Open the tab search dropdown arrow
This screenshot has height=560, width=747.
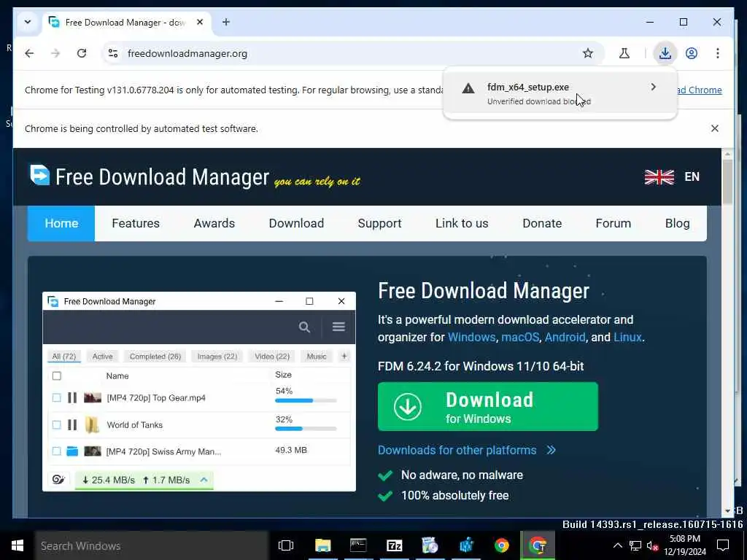click(x=28, y=22)
